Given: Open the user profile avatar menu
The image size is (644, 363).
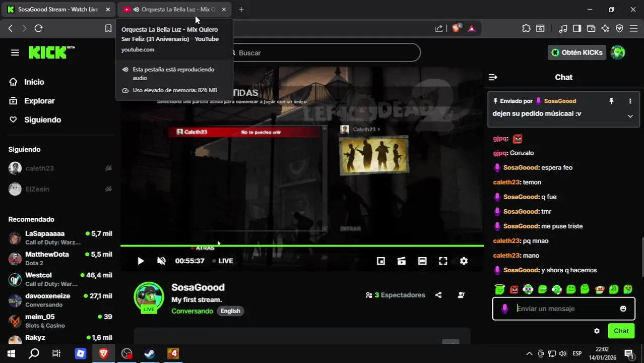Looking at the screenshot, I should tap(618, 52).
